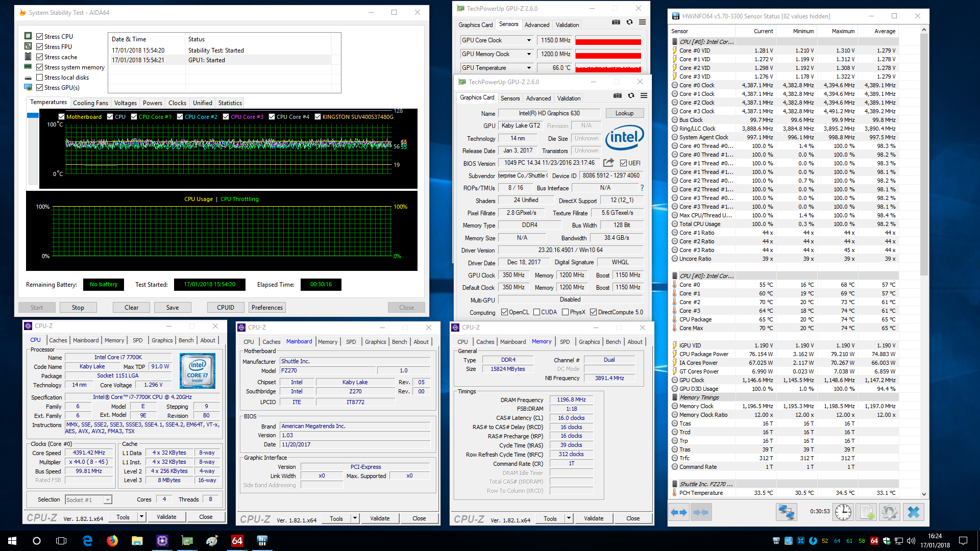The height and width of the screenshot is (551, 980).
Task: Click AIDA64 CPU Usage graph area
Action: [x=222, y=231]
